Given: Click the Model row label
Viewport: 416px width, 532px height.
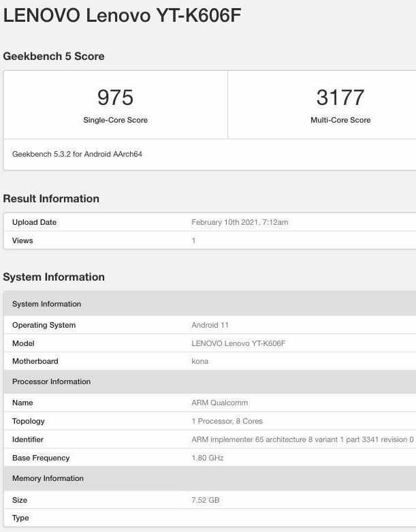Looking at the screenshot, I should pos(23,343).
